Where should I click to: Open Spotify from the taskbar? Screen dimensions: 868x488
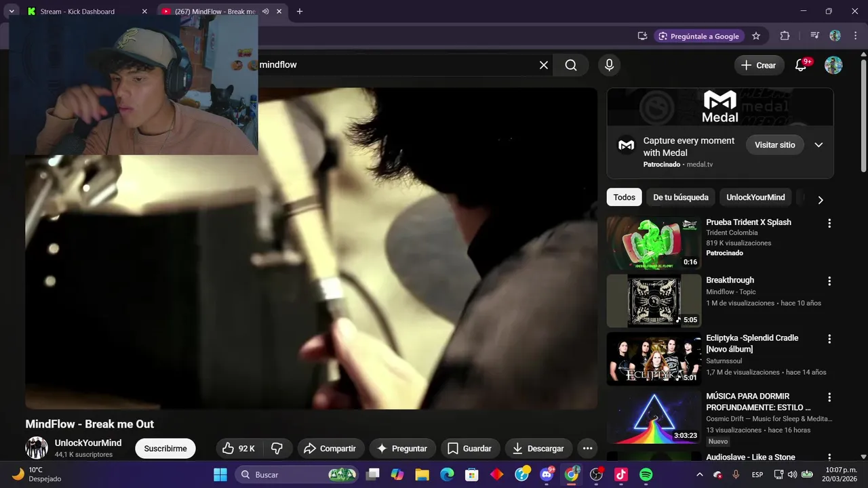click(x=646, y=474)
